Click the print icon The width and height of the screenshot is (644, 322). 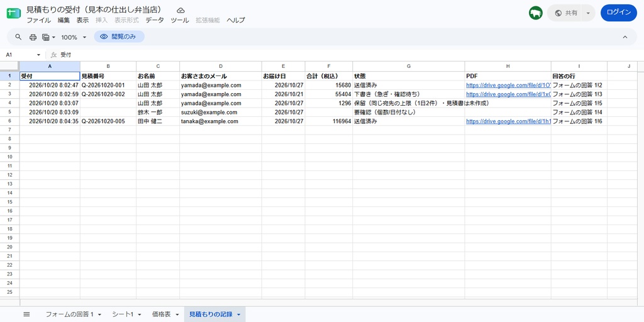click(33, 37)
